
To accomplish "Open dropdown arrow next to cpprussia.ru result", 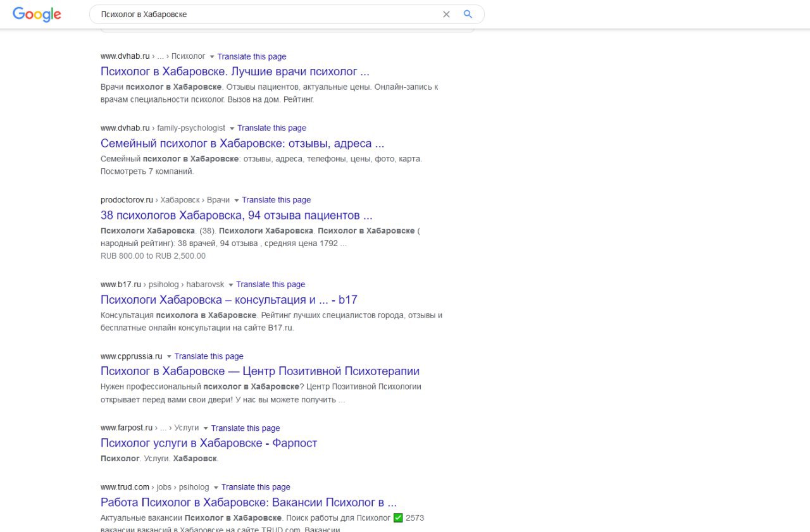I will 169,357.
